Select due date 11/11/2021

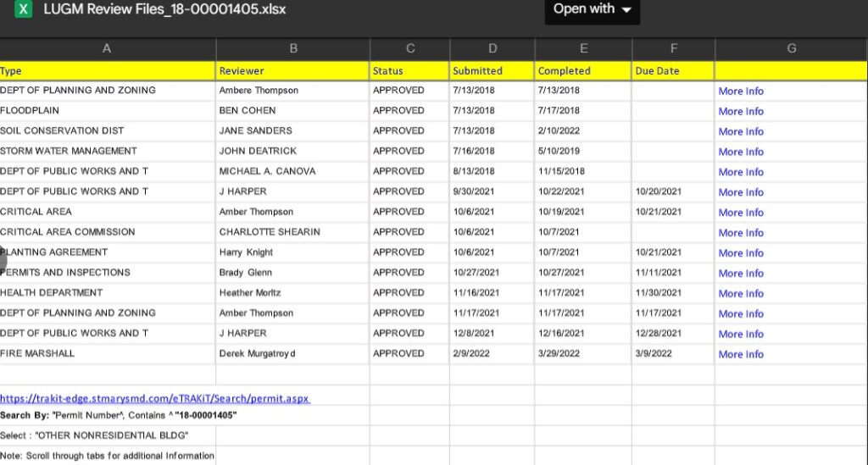tap(673, 273)
